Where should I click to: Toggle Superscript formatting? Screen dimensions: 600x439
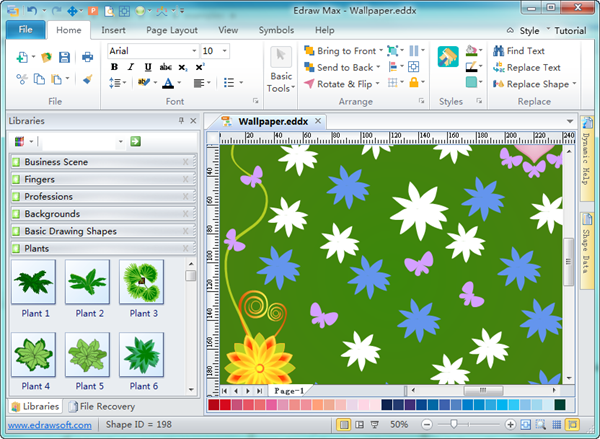pyautogui.click(x=200, y=67)
